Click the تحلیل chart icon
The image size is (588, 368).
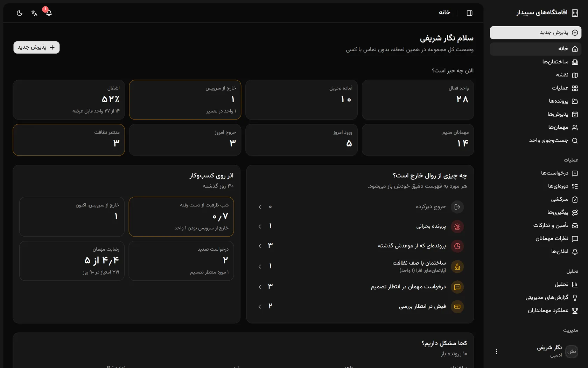(575, 285)
